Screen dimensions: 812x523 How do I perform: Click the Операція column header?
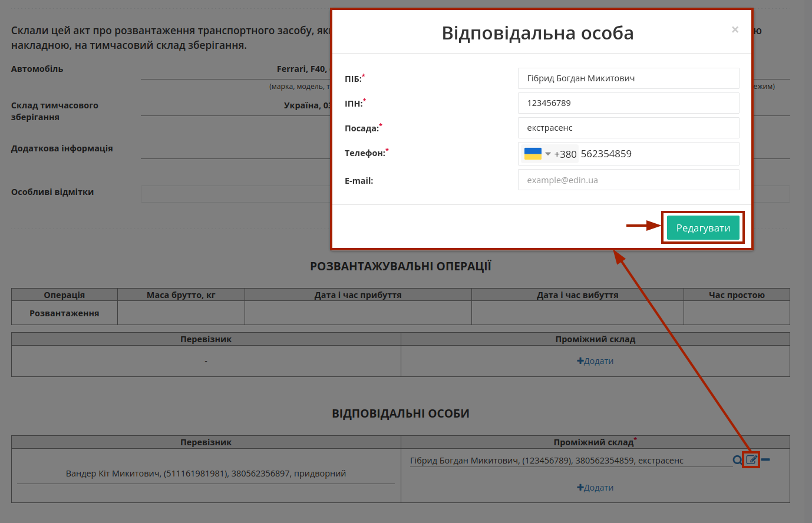pos(64,295)
